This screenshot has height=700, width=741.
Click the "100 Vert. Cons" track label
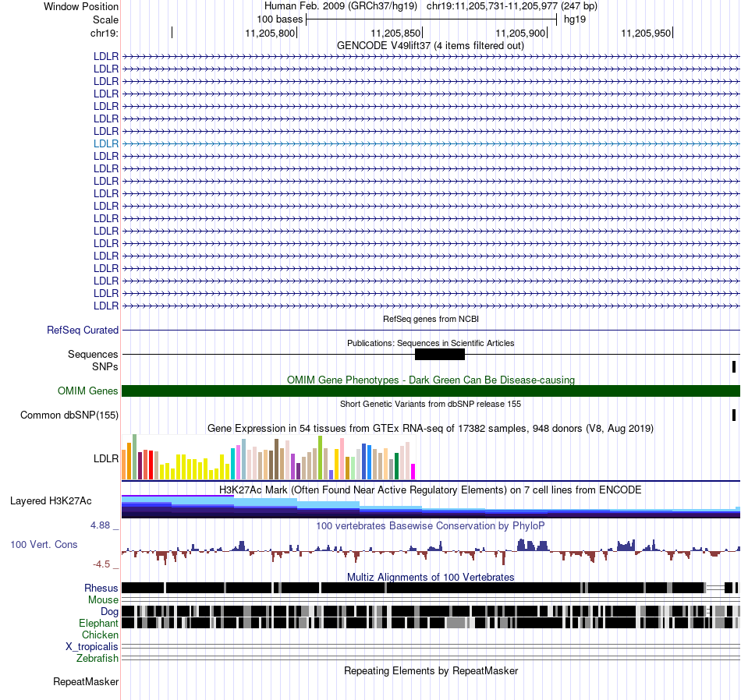tap(44, 545)
